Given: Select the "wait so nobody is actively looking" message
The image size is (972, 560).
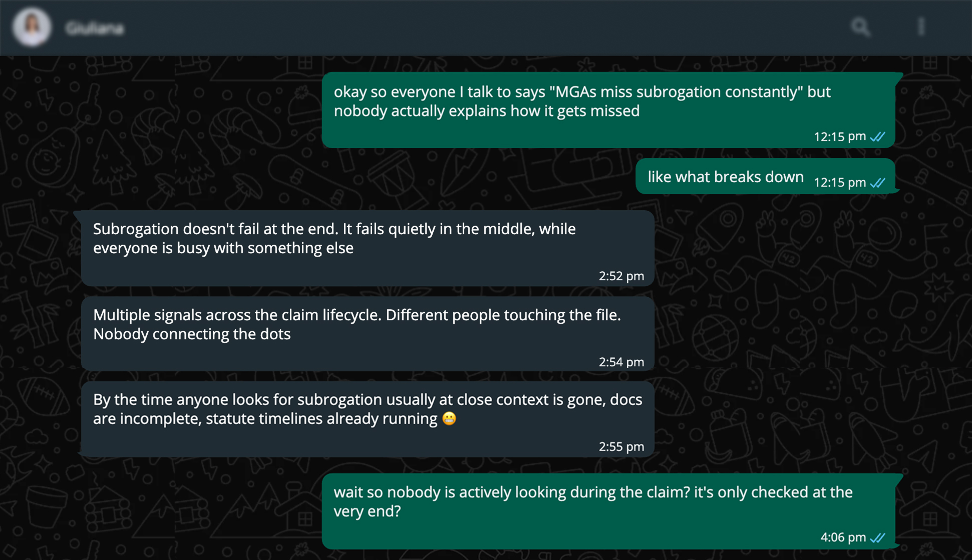Looking at the screenshot, I should (x=592, y=501).
